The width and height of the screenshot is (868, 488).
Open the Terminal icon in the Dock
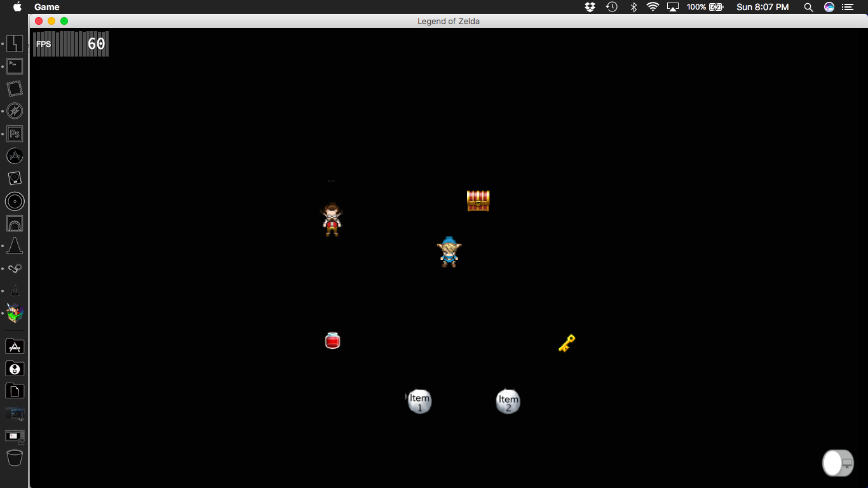(x=15, y=66)
